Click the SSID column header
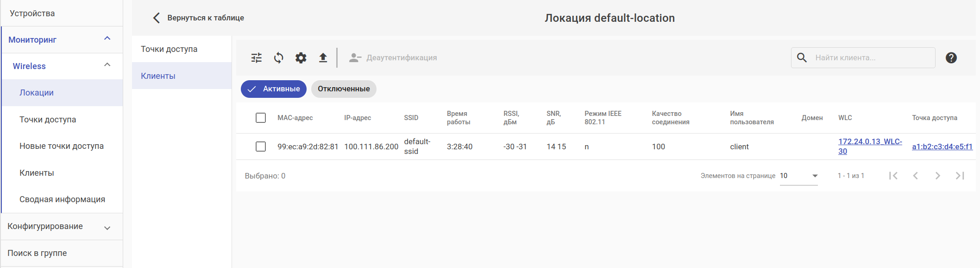This screenshot has height=268, width=980. [411, 118]
